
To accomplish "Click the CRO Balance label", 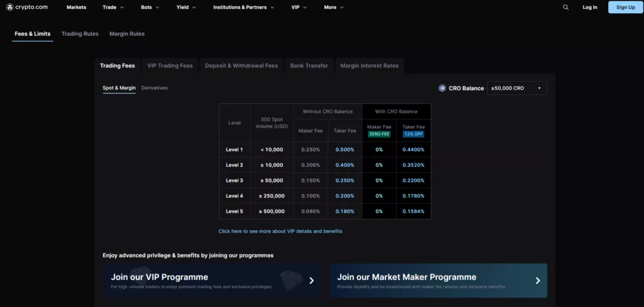I will tap(466, 88).
